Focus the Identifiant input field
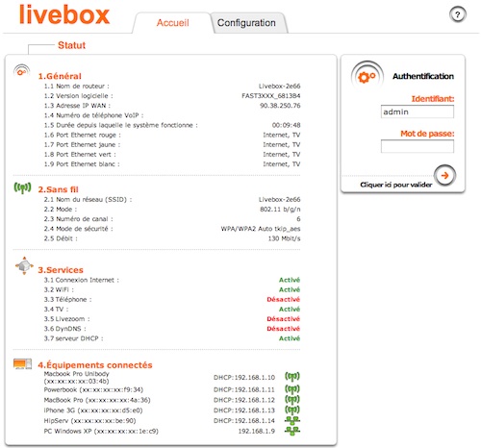Image resolution: width=481 pixels, height=448 pixels. click(418, 112)
